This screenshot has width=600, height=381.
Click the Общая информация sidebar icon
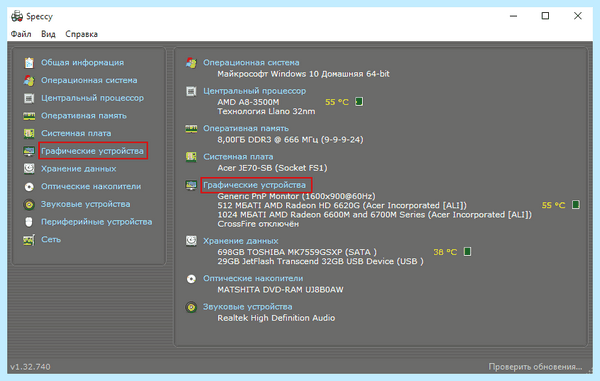coord(29,63)
